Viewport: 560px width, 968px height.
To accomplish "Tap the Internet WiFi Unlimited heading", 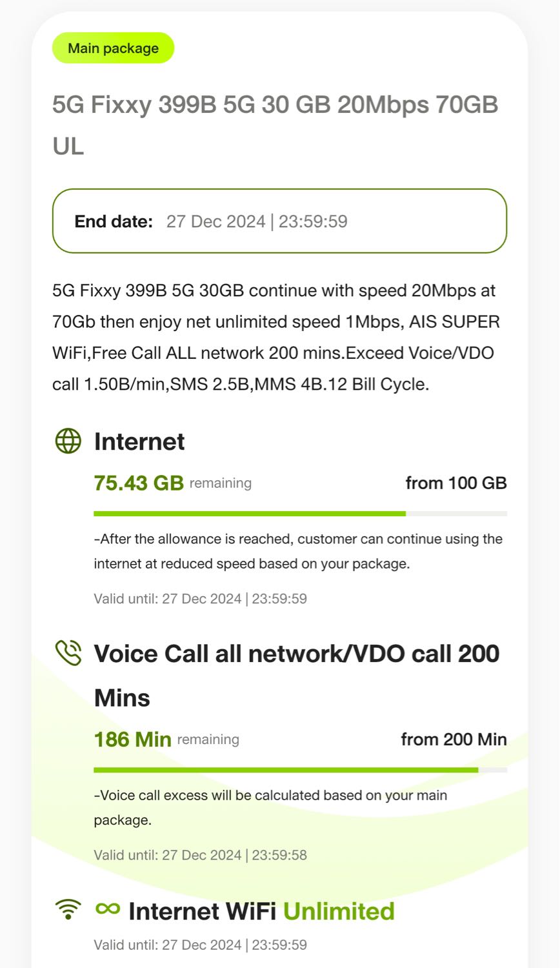I will point(261,911).
